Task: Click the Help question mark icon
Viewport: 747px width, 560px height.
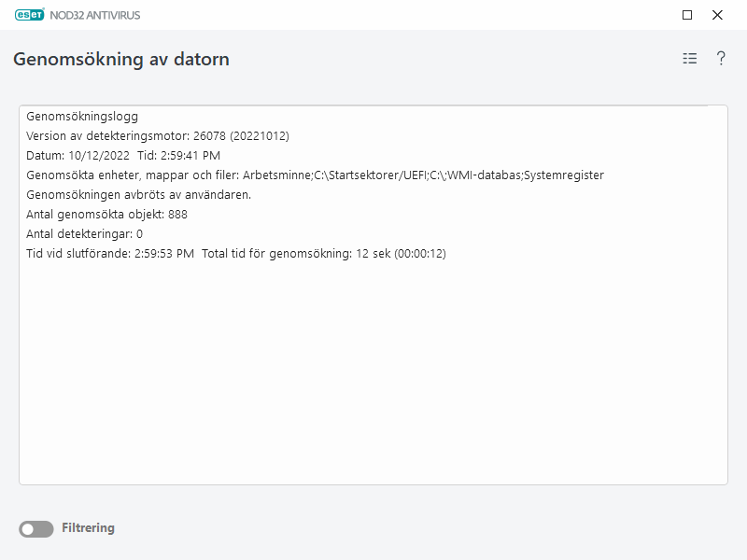Action: point(719,59)
